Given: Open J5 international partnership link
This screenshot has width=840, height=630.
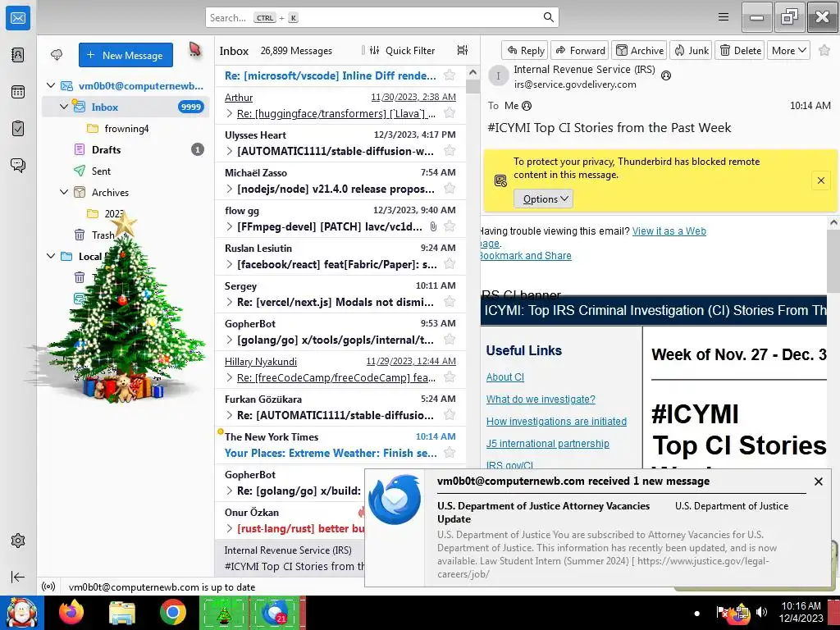Looking at the screenshot, I should pyautogui.click(x=547, y=444).
